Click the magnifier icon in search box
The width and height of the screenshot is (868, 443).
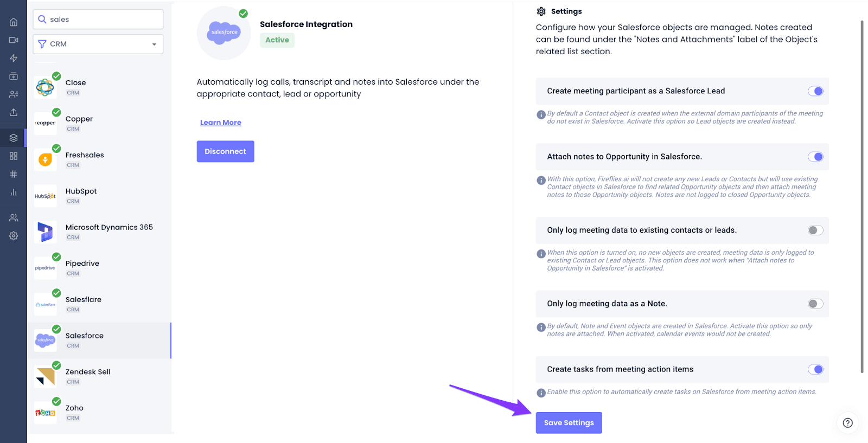click(42, 19)
